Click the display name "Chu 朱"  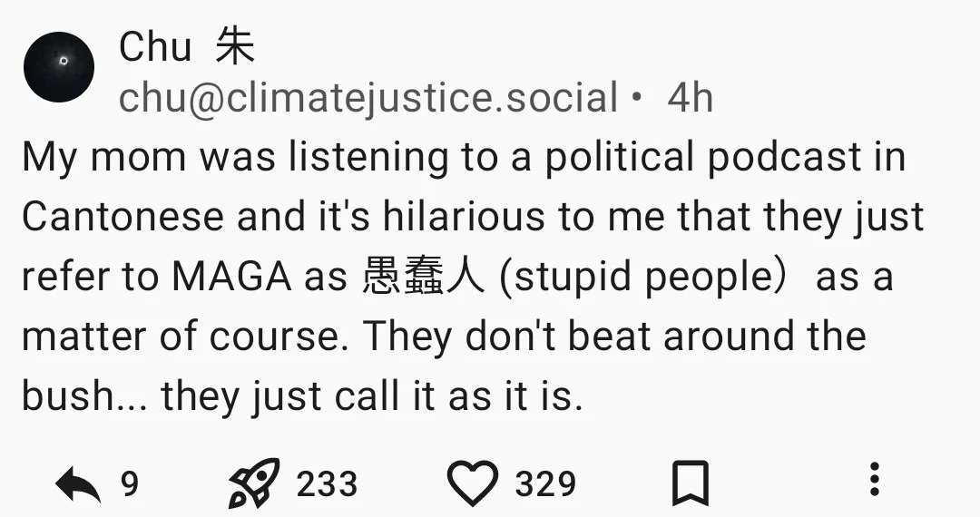point(187,47)
